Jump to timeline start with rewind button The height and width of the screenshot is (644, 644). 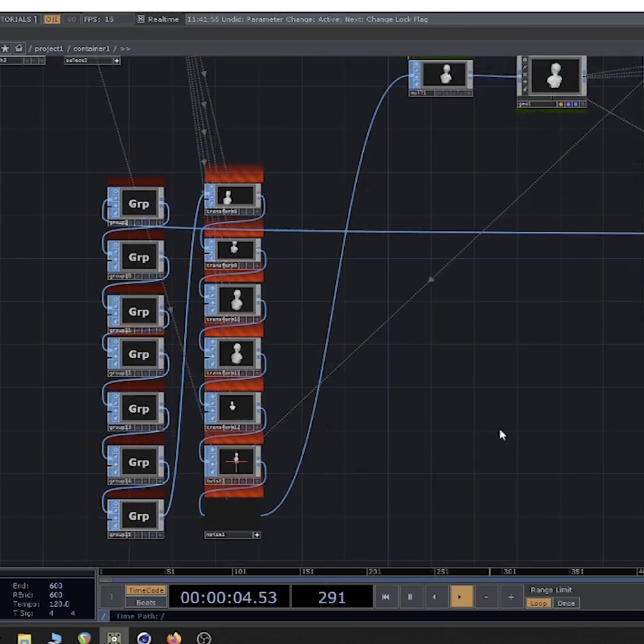[386, 597]
